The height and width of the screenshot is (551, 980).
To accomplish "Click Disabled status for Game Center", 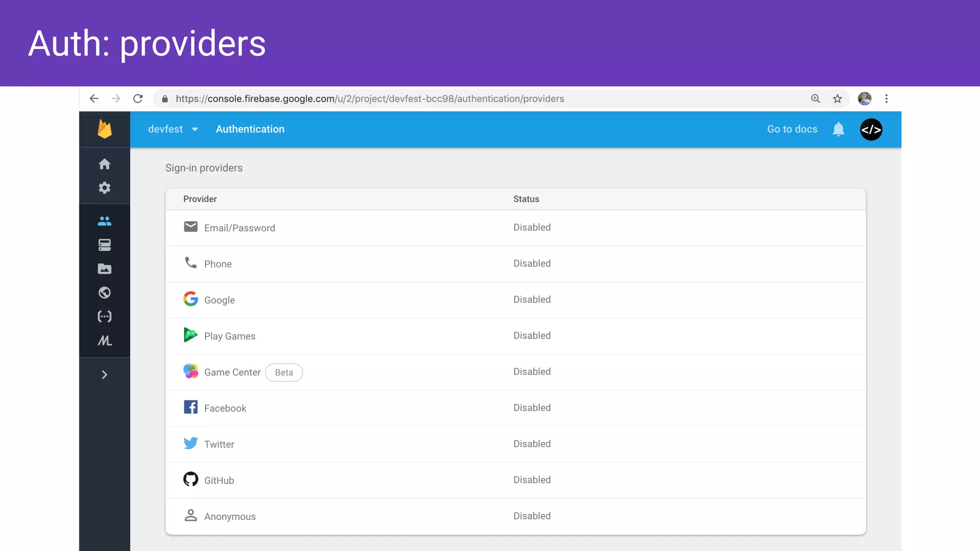I will (532, 372).
